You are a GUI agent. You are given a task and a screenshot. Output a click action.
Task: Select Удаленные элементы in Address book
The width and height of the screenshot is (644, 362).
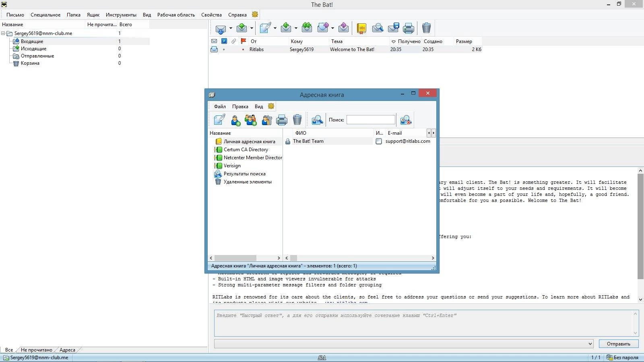248,182
